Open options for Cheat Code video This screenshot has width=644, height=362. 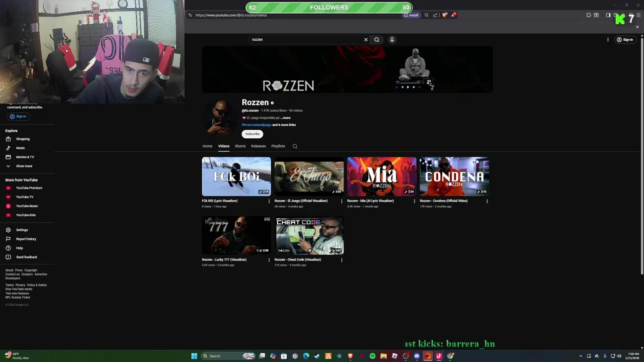click(342, 260)
